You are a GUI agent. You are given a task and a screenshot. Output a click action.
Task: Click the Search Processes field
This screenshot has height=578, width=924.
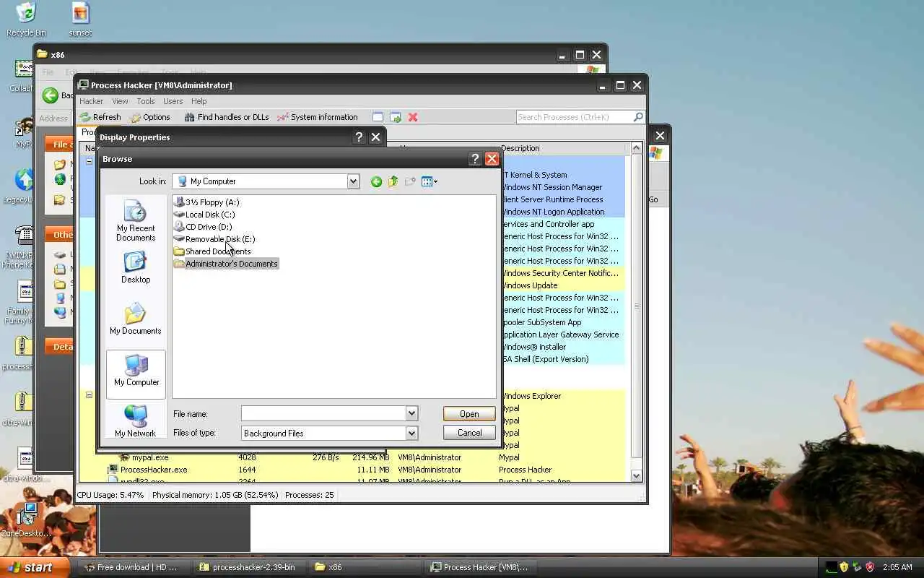[574, 117]
